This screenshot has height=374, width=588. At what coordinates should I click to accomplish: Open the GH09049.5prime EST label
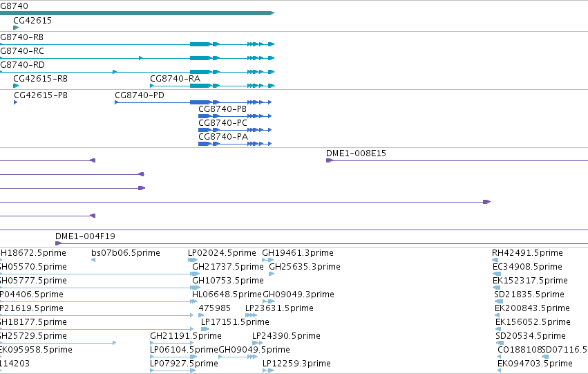(x=254, y=350)
